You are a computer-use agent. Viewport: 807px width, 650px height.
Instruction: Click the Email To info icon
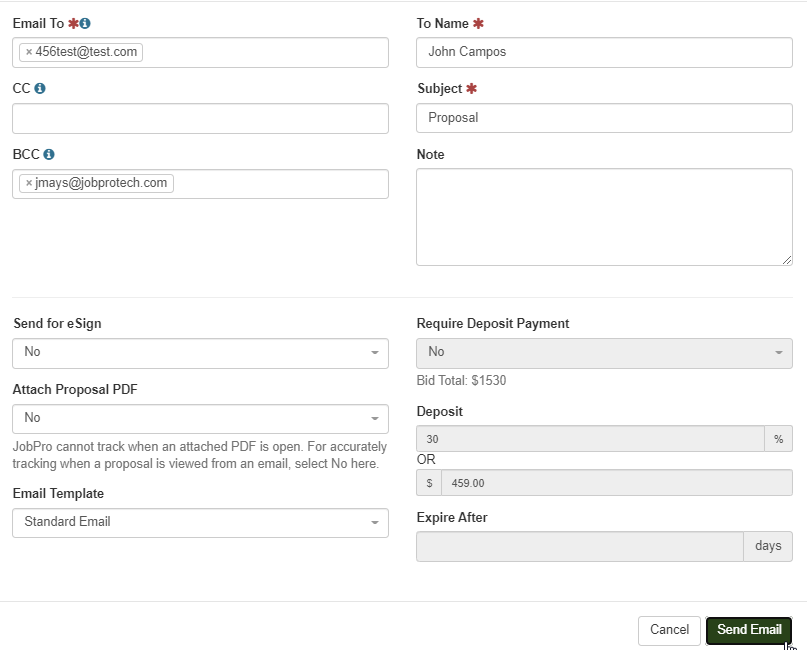(x=85, y=24)
